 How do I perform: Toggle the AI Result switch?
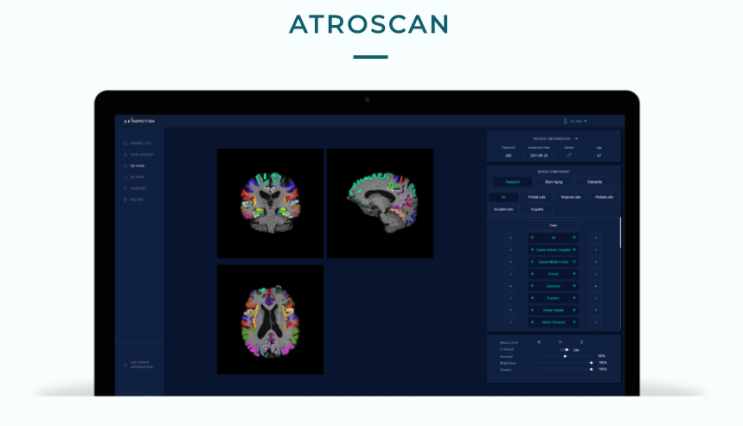(x=564, y=350)
